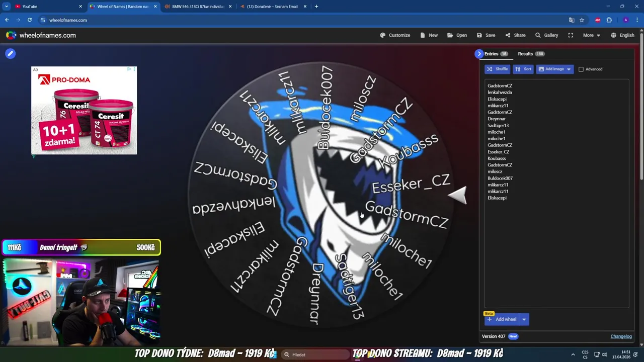Image resolution: width=644 pixels, height=362 pixels.
Task: Click the address bar URL
Action: [68, 20]
